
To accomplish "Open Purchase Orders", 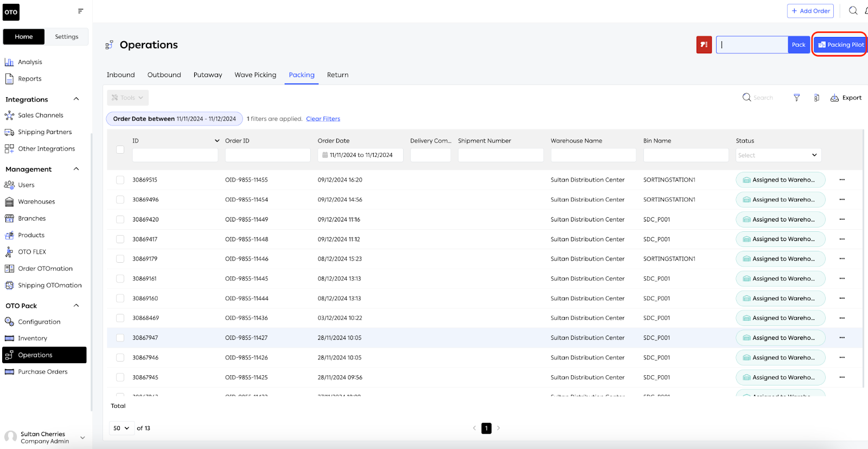I will 42,372.
